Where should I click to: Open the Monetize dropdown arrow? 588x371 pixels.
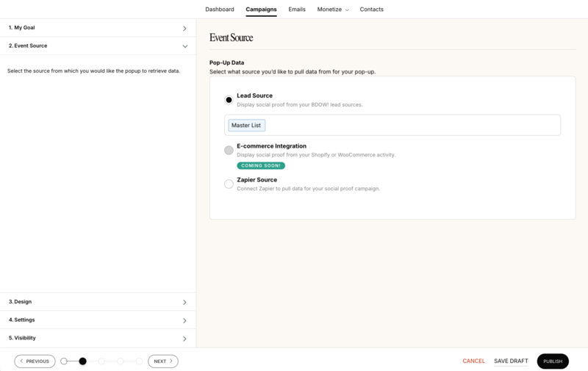point(347,10)
